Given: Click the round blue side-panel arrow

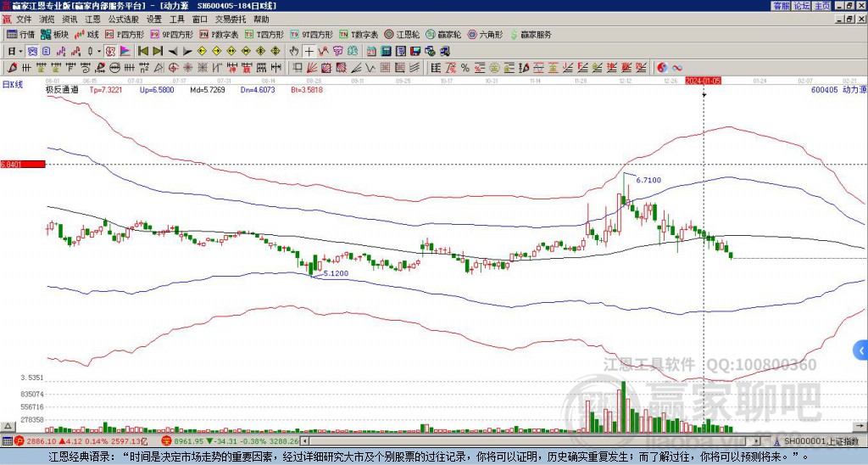Looking at the screenshot, I should tap(861, 350).
